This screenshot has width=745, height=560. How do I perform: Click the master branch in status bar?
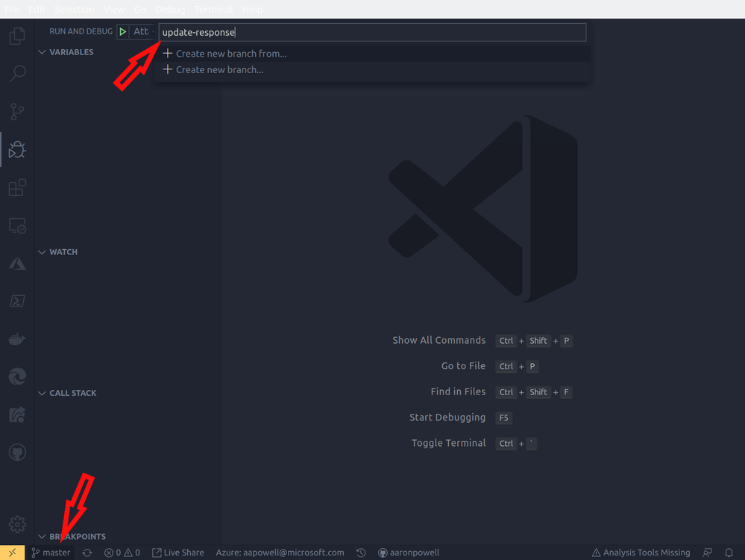pos(51,553)
